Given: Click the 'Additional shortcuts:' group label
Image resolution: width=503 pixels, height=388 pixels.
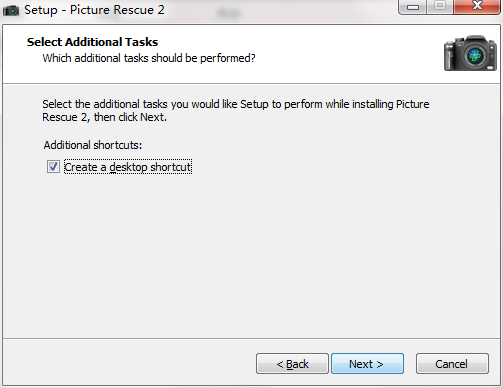Looking at the screenshot, I should pyautogui.click(x=93, y=145).
